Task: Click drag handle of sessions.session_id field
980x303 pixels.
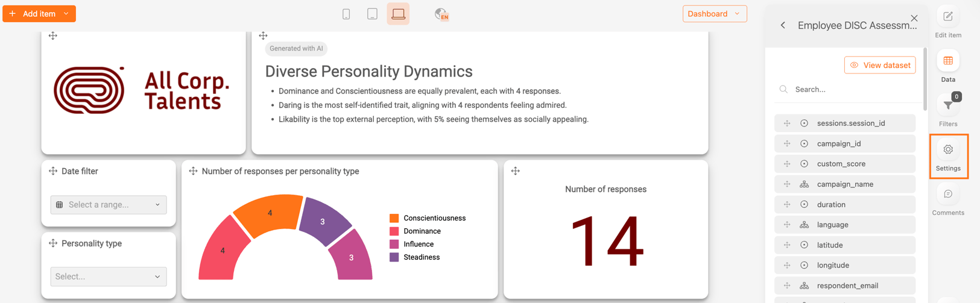Action: [787, 123]
